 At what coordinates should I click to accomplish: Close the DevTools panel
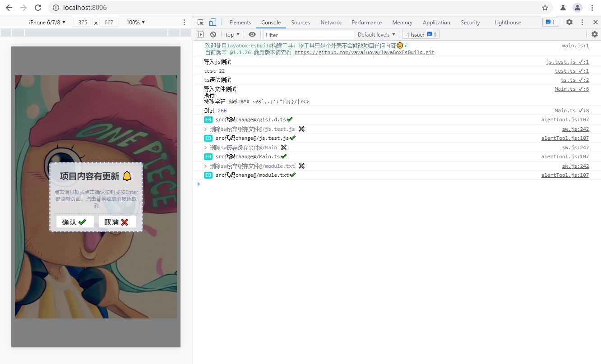pyautogui.click(x=596, y=22)
